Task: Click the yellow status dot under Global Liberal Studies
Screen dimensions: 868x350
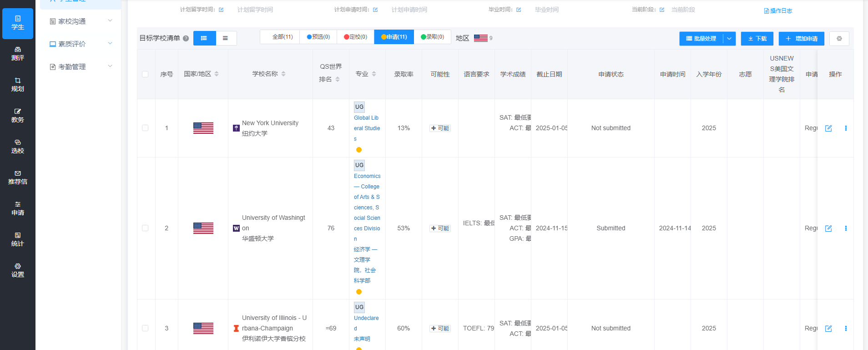Action: [359, 150]
